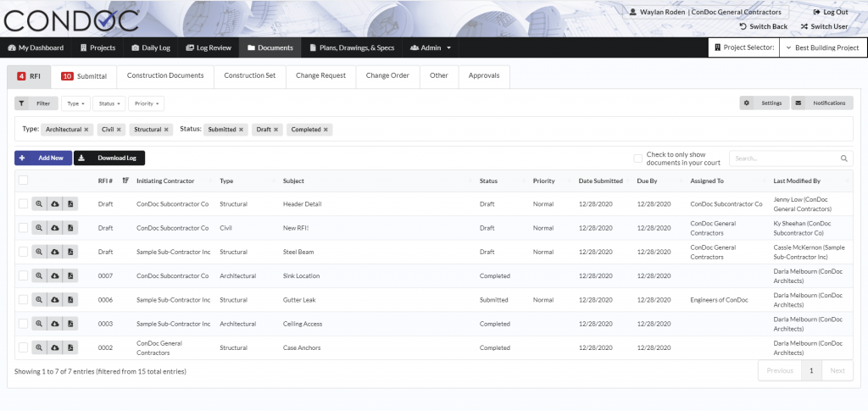
Task: Go to pagination page 1
Action: pos(811,370)
